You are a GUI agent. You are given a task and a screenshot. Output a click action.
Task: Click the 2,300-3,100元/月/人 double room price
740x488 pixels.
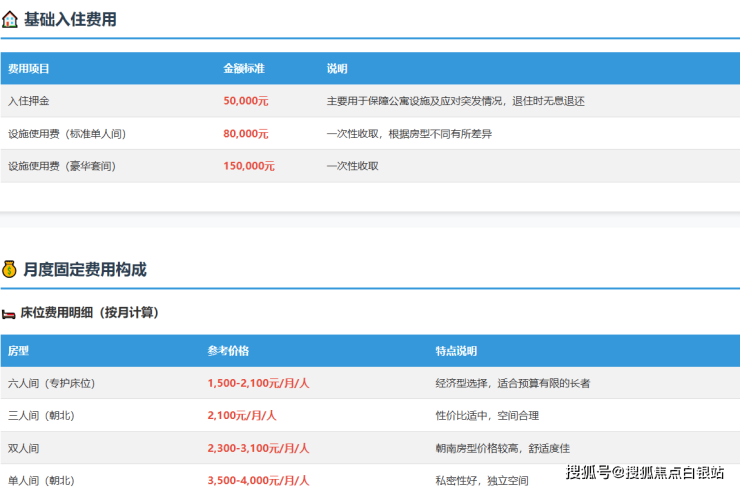click(258, 448)
